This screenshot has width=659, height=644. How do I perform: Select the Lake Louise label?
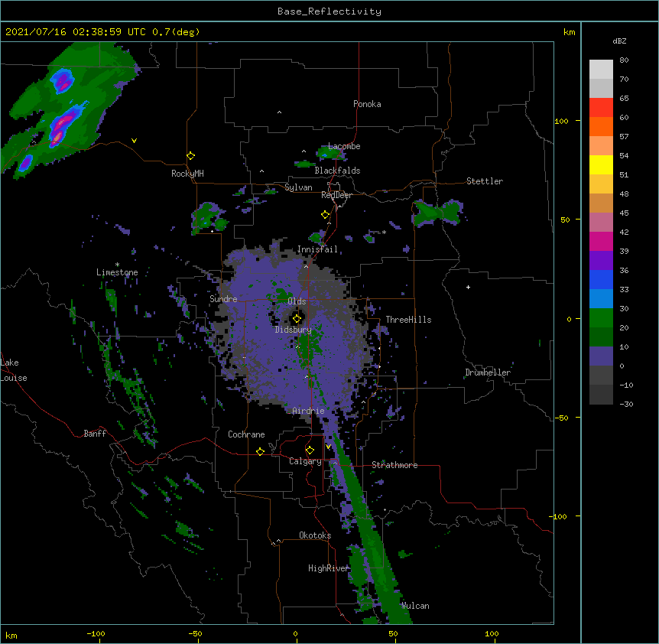coord(14,370)
